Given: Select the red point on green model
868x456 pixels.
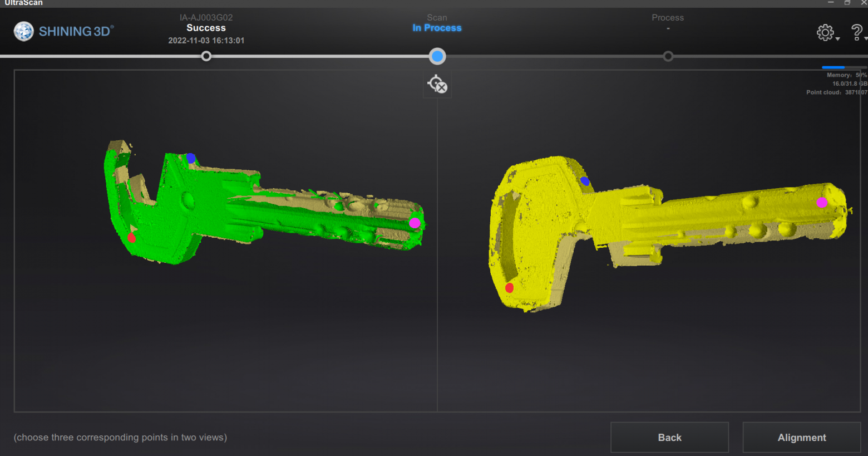Looking at the screenshot, I should coord(131,238).
